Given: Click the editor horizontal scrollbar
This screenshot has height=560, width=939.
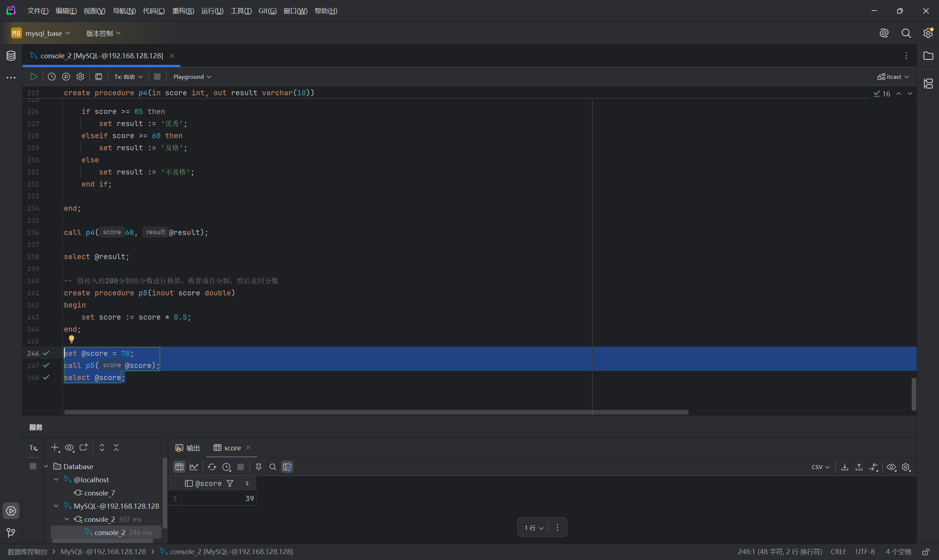Looking at the screenshot, I should 376,412.
